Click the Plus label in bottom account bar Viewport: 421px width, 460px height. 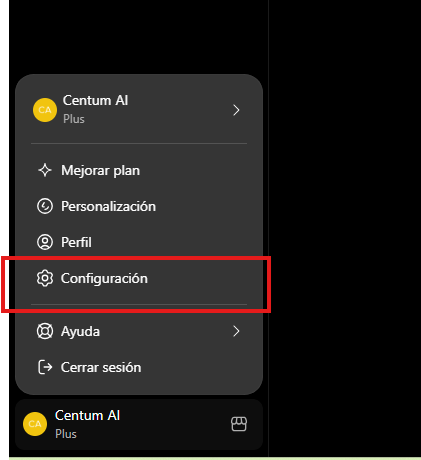point(66,434)
